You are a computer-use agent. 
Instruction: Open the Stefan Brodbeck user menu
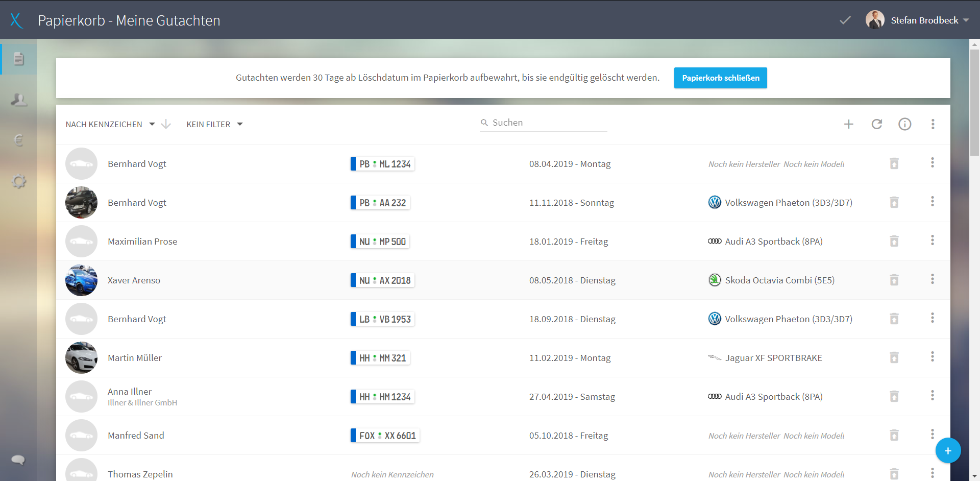917,20
